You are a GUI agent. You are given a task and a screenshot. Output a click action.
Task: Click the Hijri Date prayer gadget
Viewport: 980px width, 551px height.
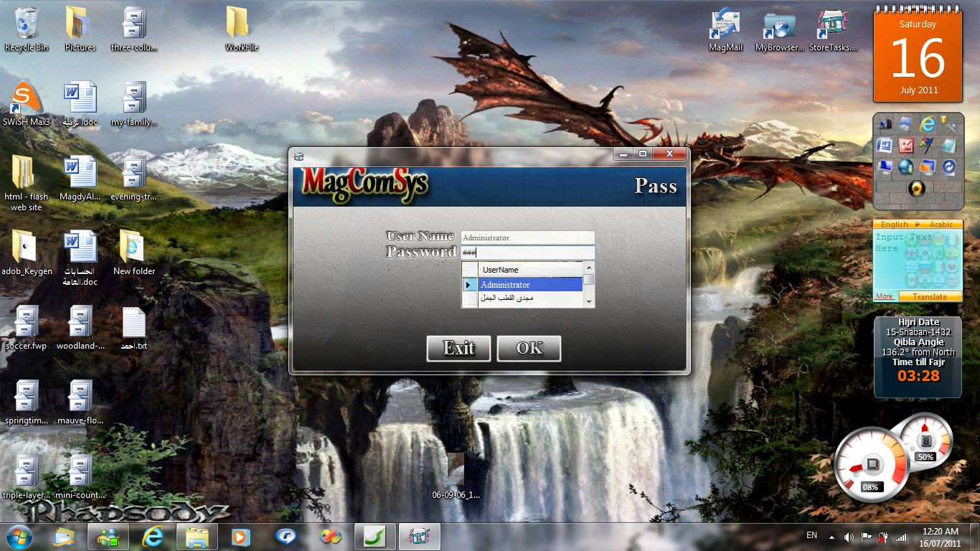point(918,357)
